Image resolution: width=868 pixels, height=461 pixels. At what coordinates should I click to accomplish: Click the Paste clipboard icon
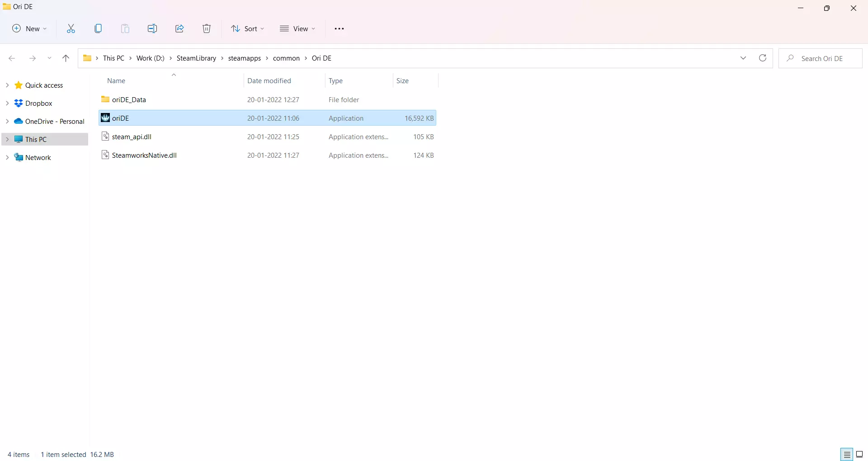(125, 29)
